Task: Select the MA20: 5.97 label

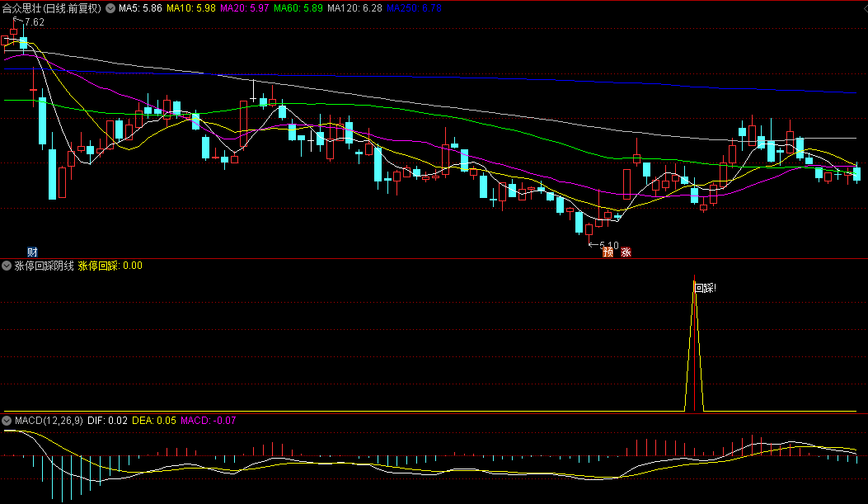Action: tap(245, 8)
